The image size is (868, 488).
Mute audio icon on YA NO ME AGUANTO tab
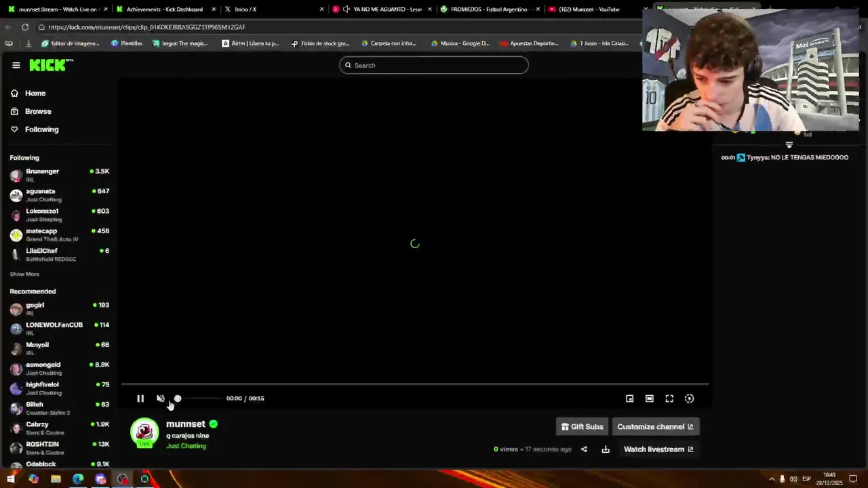pos(347,9)
